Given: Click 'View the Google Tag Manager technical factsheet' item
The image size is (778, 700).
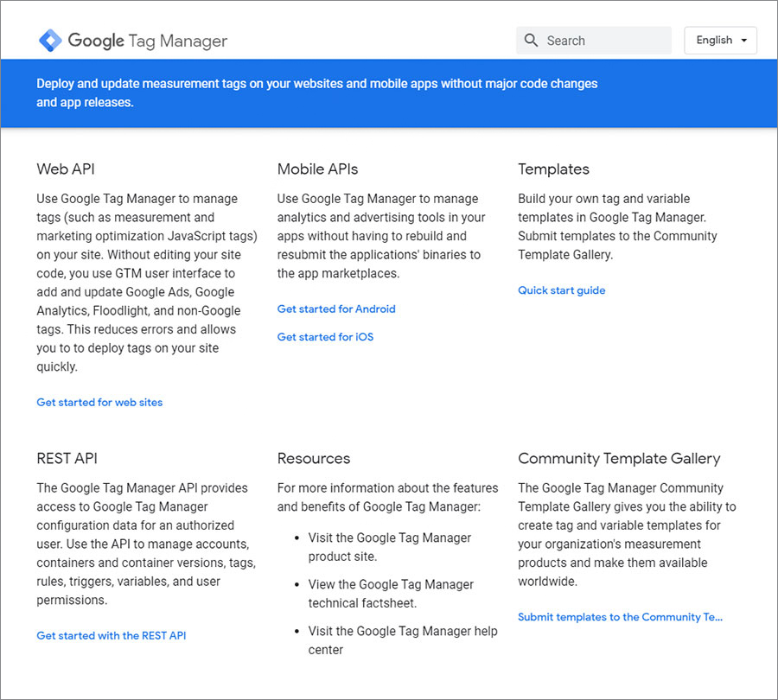Looking at the screenshot, I should [391, 594].
